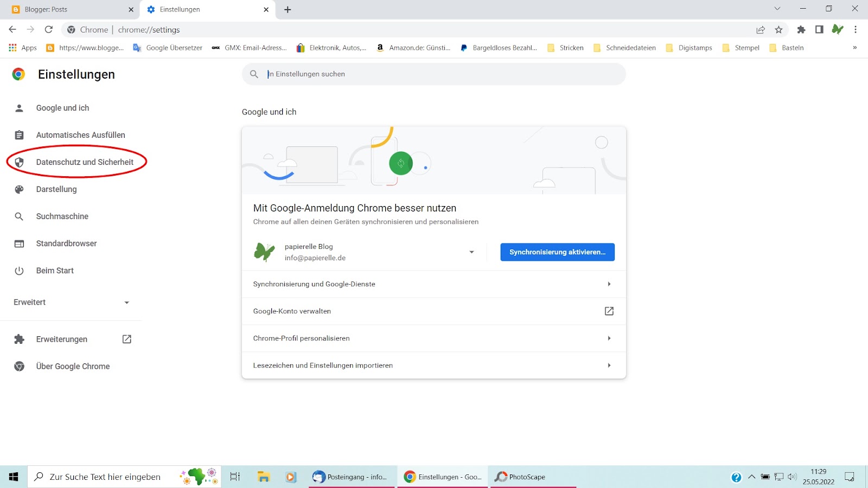Open a new tab with the plus button

click(288, 10)
